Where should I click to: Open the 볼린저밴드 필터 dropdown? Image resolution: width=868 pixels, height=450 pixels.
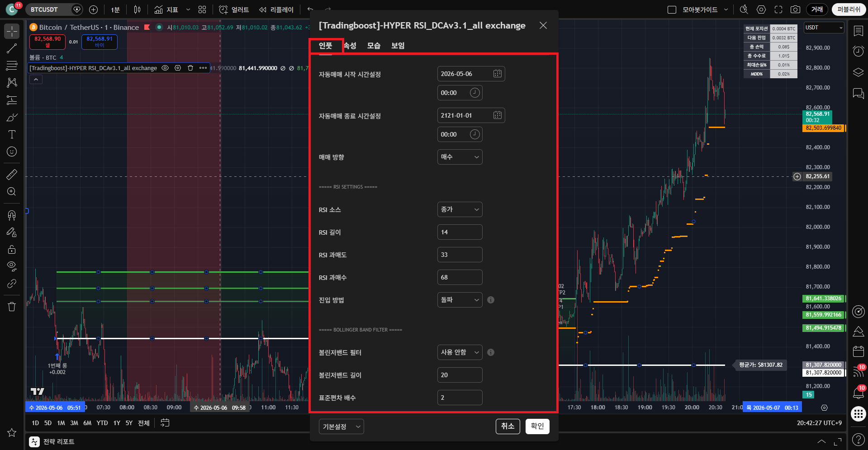pos(460,352)
